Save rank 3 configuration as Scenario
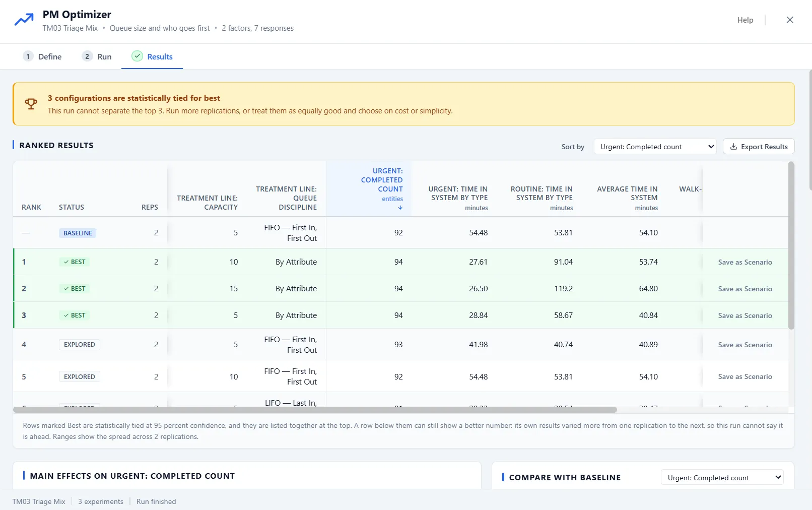812x510 pixels. click(745, 315)
